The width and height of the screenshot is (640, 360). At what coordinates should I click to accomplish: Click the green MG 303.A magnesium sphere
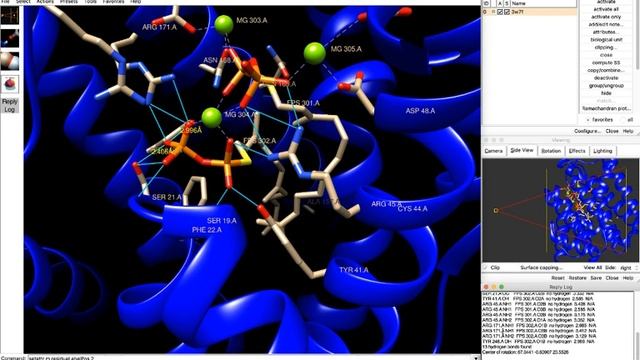(x=224, y=24)
